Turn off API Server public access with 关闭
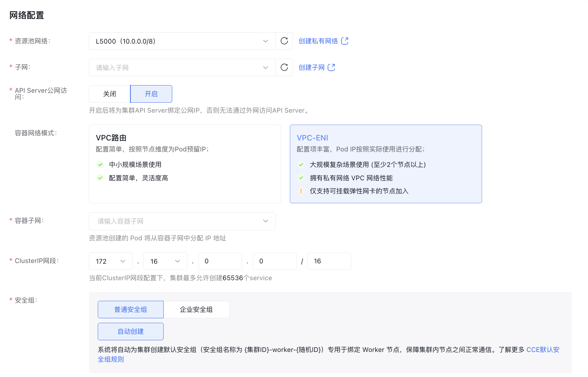Image resolution: width=588 pixels, height=377 pixels. click(x=110, y=94)
